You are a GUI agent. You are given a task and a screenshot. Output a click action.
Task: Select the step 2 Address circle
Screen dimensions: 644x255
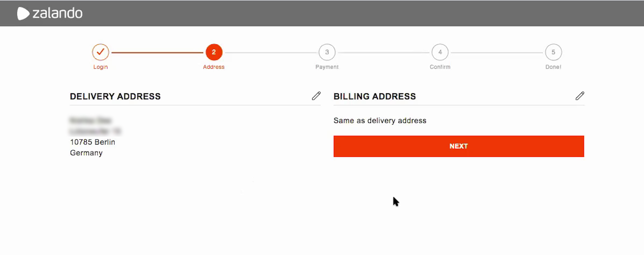[x=214, y=52]
